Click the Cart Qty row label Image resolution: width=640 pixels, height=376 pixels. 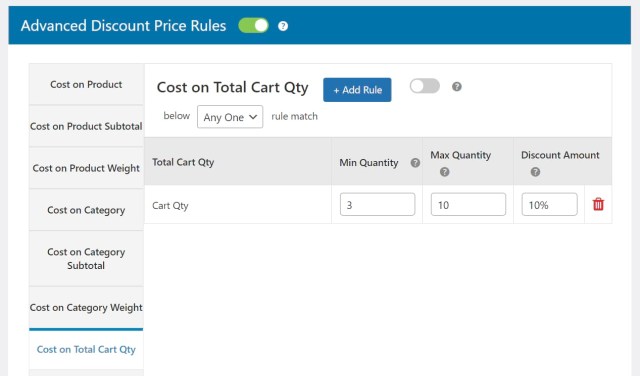point(170,205)
